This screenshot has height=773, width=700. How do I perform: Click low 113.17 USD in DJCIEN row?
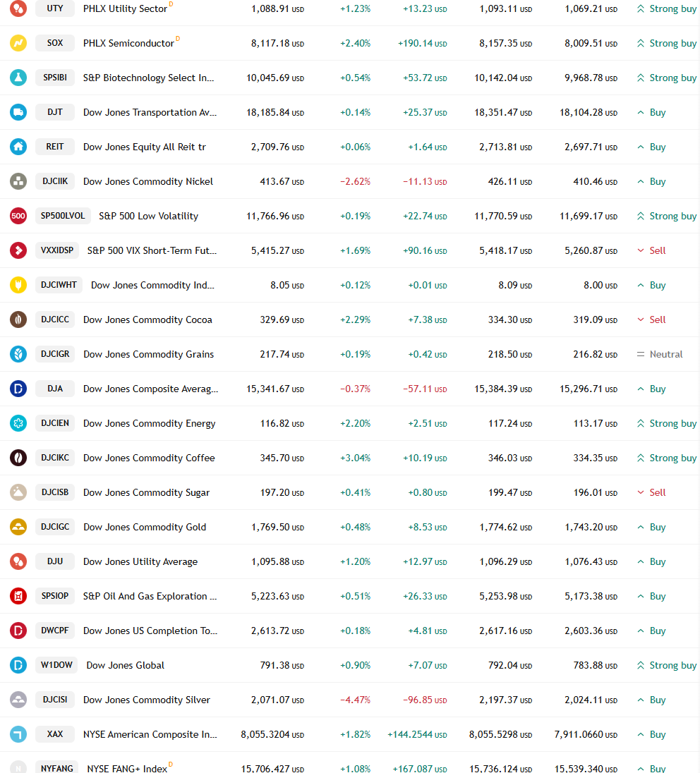(x=596, y=423)
